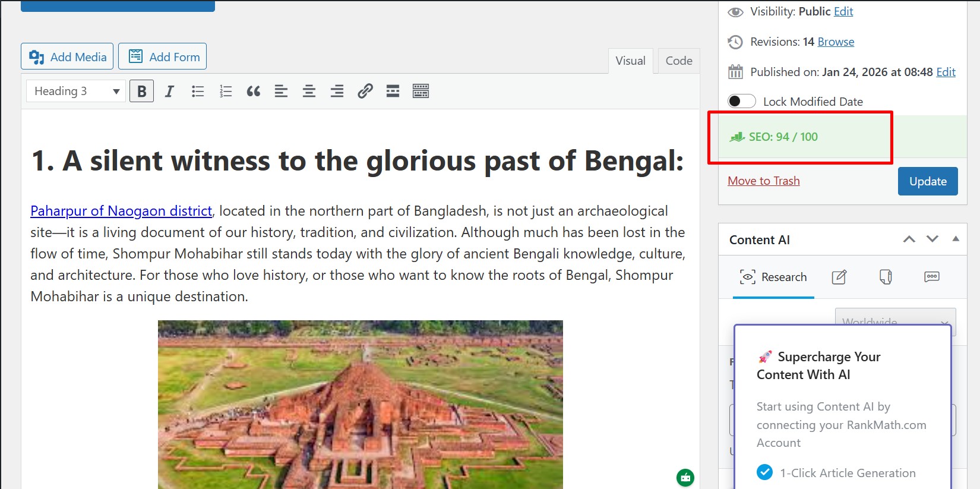Insert Read More tag
The height and width of the screenshot is (489, 980).
coord(393,92)
